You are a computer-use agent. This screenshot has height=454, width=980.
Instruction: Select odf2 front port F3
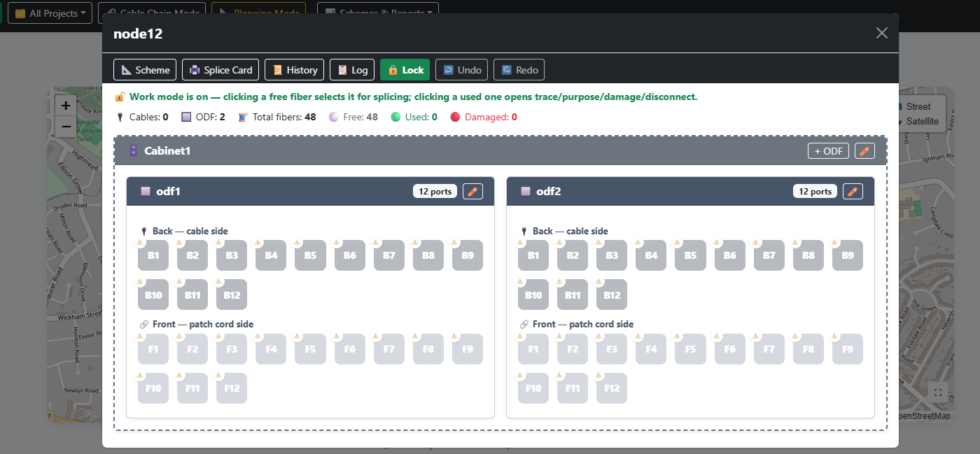click(x=612, y=349)
